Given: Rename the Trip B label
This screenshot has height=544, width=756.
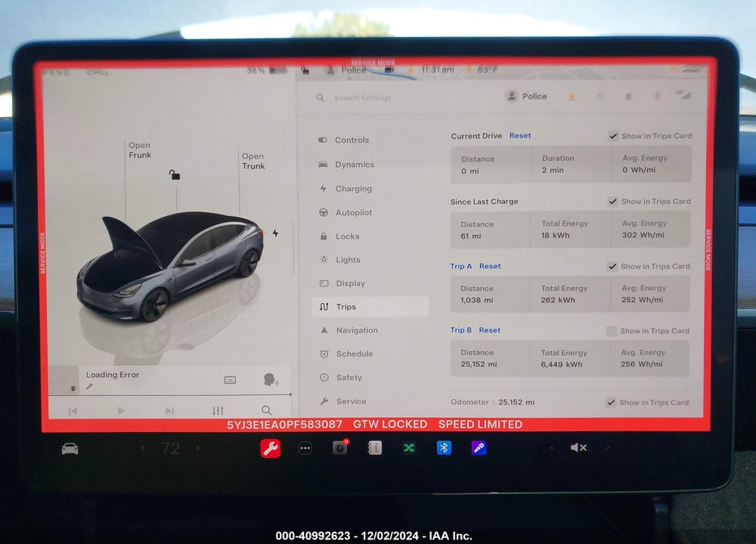Looking at the screenshot, I should (x=461, y=330).
